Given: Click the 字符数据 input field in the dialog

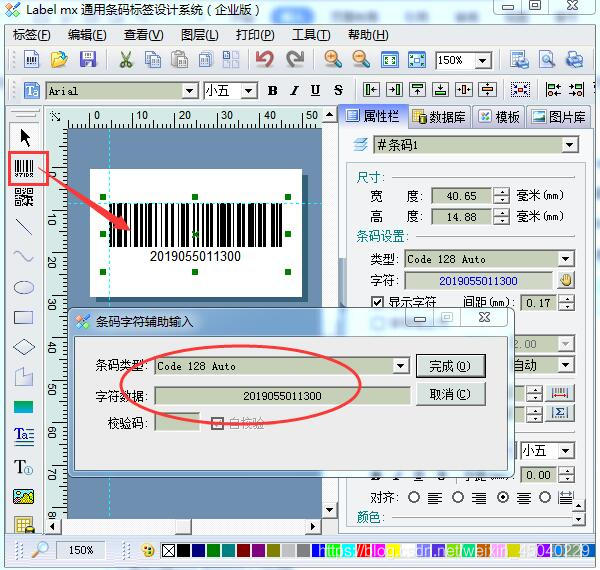Looking at the screenshot, I should coord(282,396).
